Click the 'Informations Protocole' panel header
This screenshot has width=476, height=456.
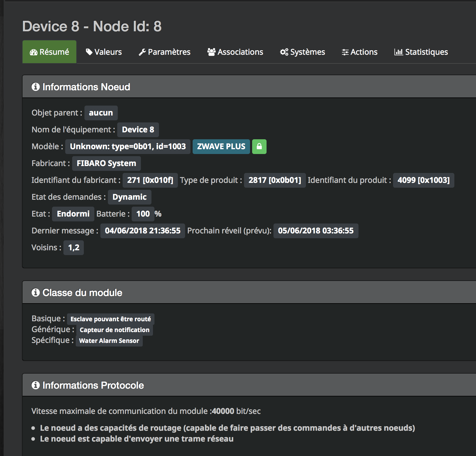click(x=249, y=385)
